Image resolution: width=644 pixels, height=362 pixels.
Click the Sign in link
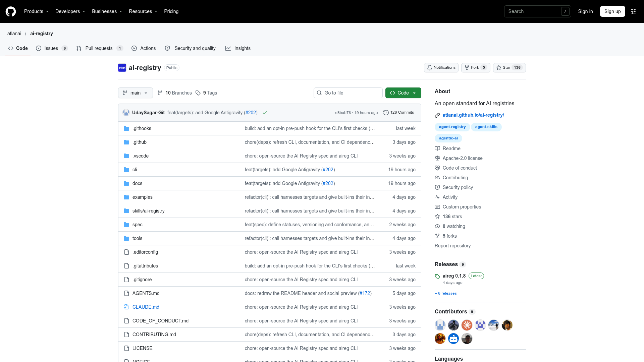[585, 11]
